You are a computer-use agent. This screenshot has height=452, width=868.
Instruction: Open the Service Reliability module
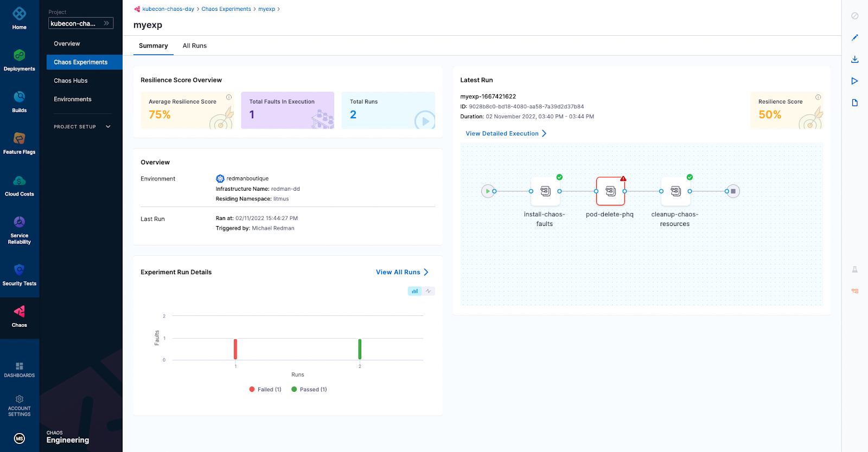point(20,230)
